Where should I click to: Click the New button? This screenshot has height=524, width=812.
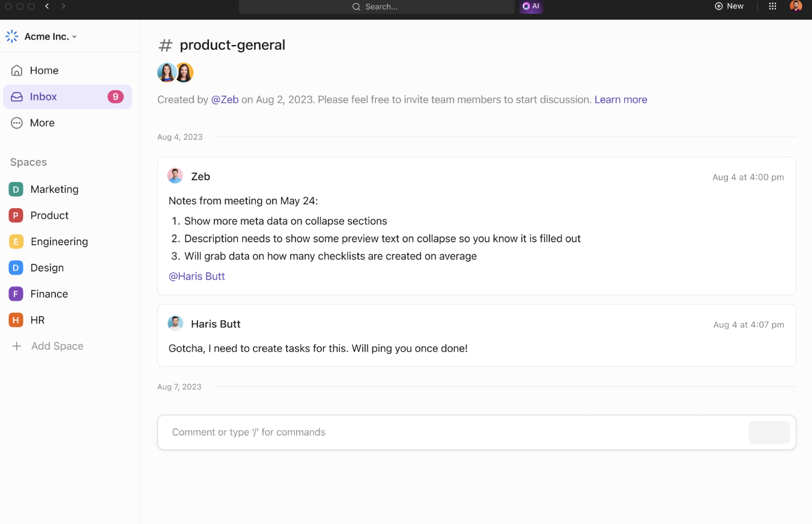tap(729, 6)
